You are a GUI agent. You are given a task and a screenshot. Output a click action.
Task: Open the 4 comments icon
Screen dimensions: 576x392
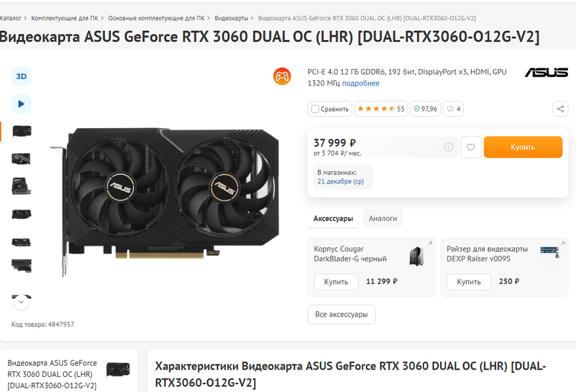(453, 109)
